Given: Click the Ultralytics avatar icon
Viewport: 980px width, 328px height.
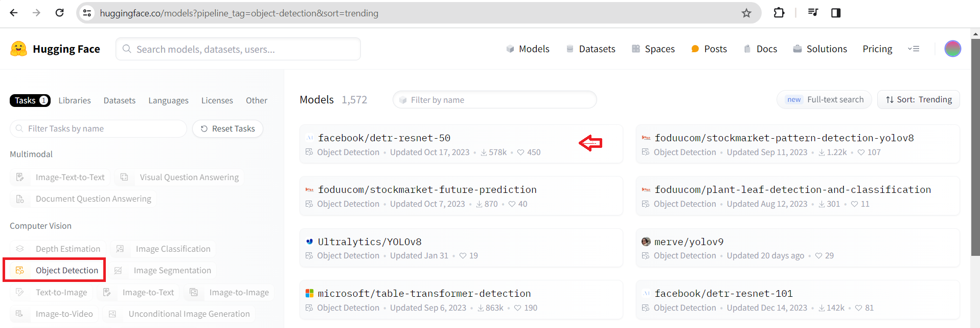Looking at the screenshot, I should (309, 242).
